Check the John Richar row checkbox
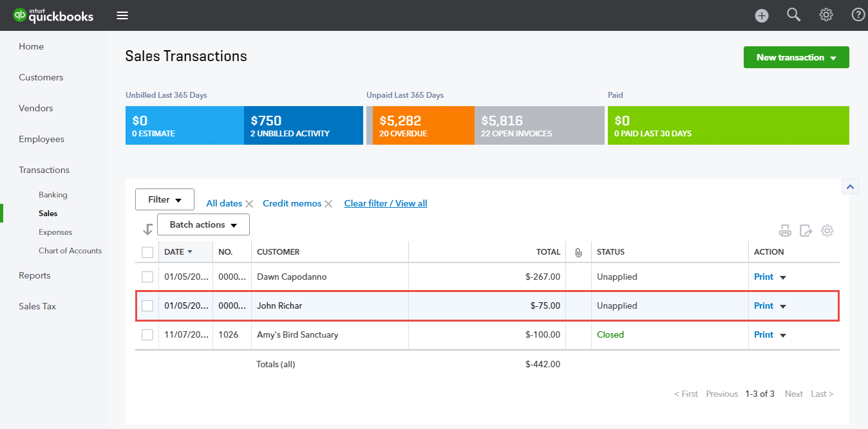Screen dimensions: 868x429 (147, 306)
